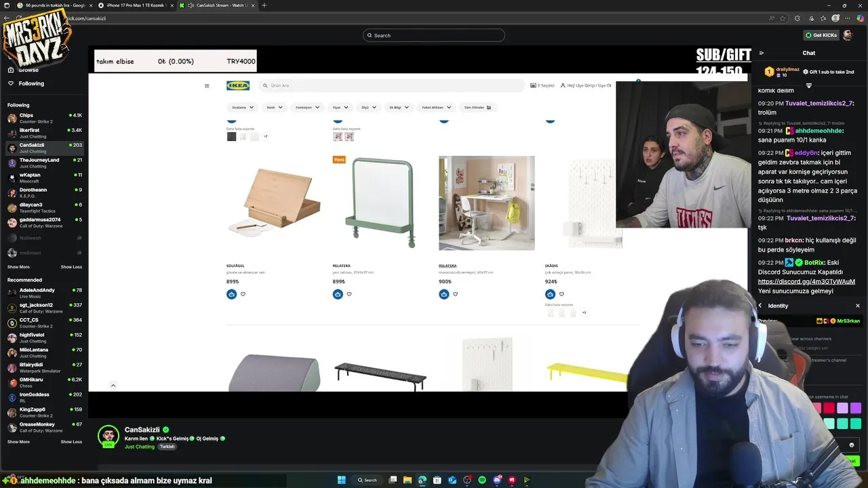Open File Explorer from the taskbar
Viewport: 868px width, 488px height.
coord(408,480)
